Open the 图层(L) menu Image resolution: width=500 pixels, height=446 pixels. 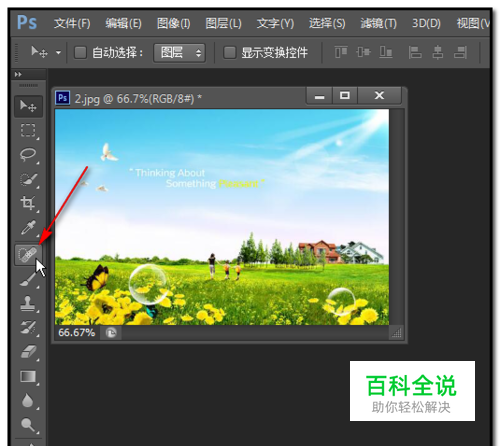pyautogui.click(x=223, y=23)
